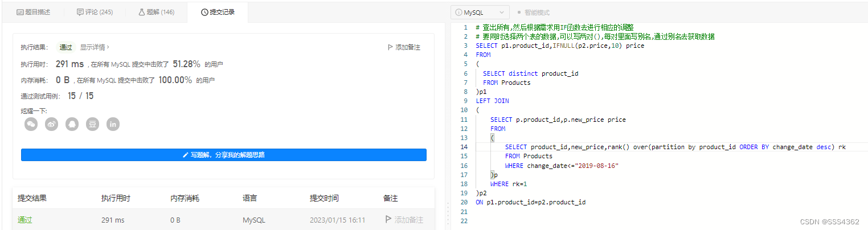Switch to the 题目描述 tab
Viewport: 868px width, 230px height.
coord(34,12)
